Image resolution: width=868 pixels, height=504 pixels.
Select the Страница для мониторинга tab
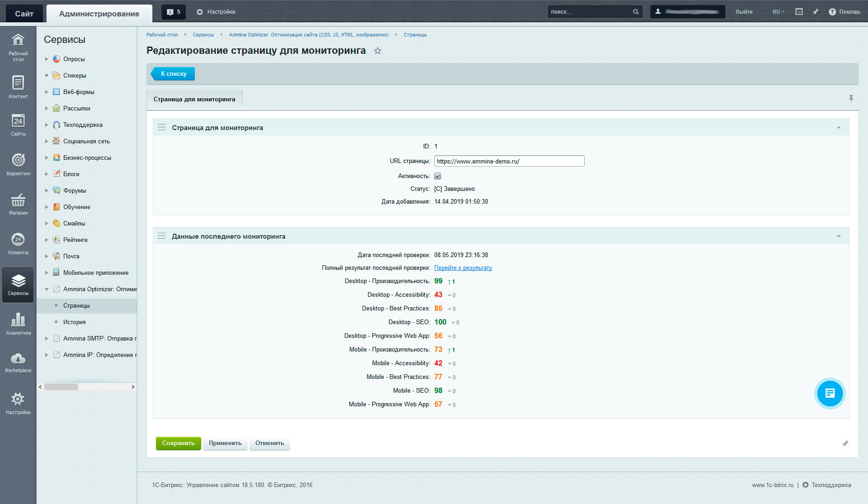[x=194, y=99]
